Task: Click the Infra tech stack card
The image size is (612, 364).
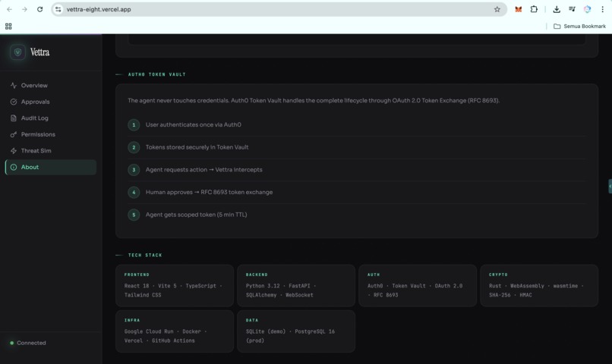Action: click(175, 331)
